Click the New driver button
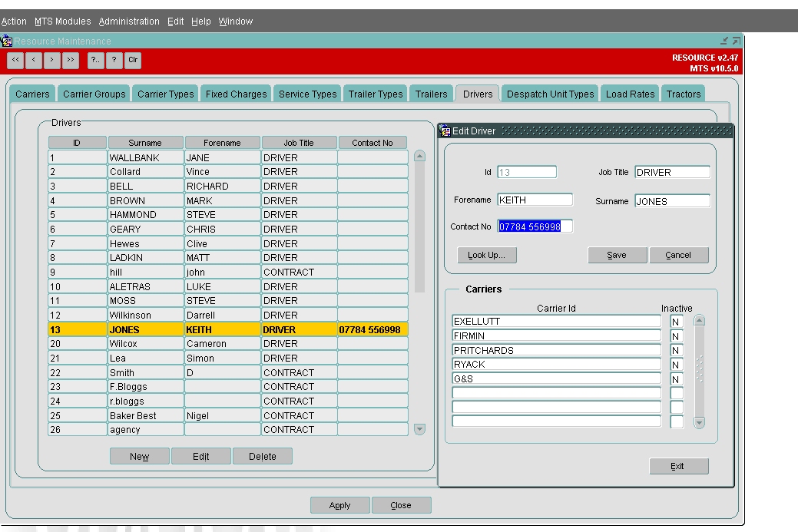The height and width of the screenshot is (532, 798). pyautogui.click(x=140, y=456)
